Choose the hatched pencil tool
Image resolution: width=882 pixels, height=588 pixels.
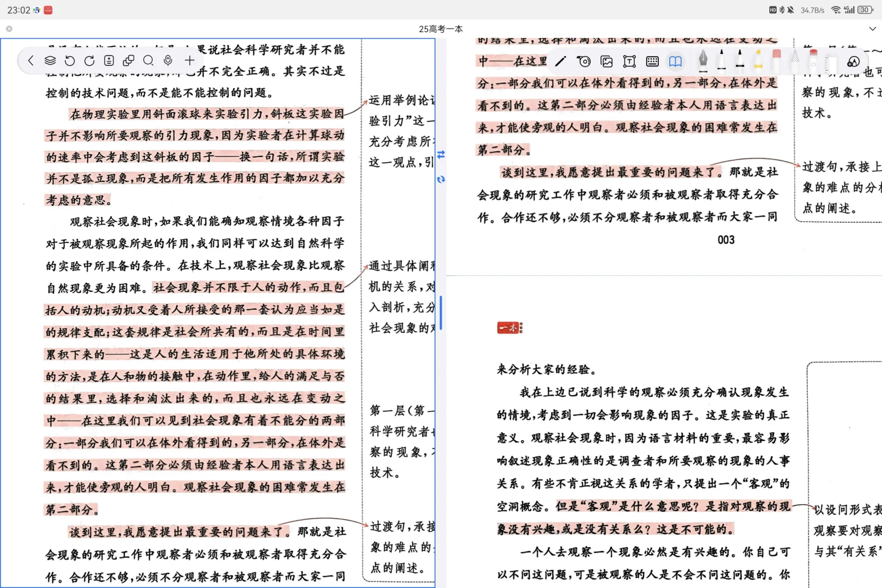point(795,60)
